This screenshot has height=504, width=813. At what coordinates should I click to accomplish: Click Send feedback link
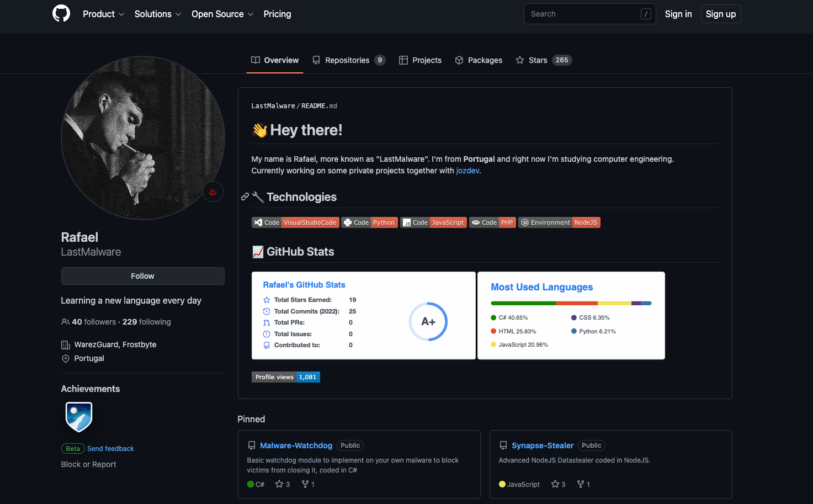110,449
